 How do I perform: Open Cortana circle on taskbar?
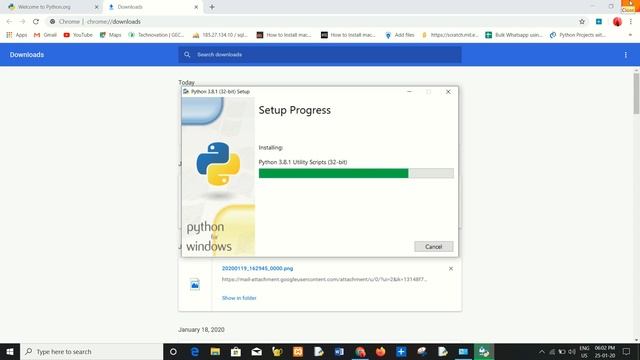click(173, 351)
